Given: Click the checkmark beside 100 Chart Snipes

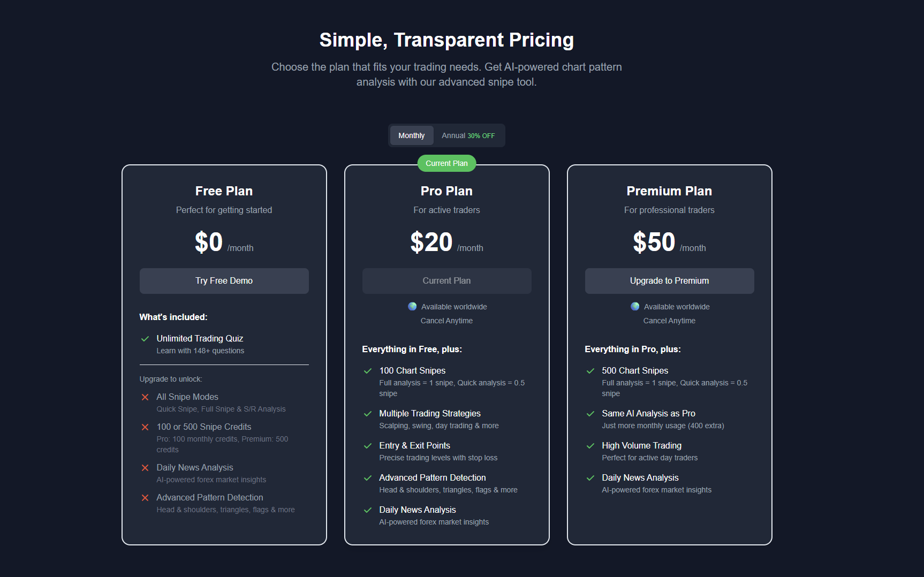Looking at the screenshot, I should (x=368, y=371).
